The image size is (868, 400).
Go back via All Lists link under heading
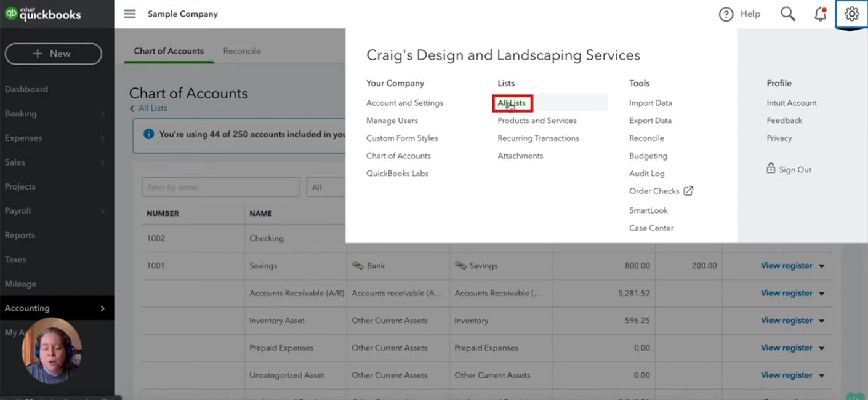(152, 108)
